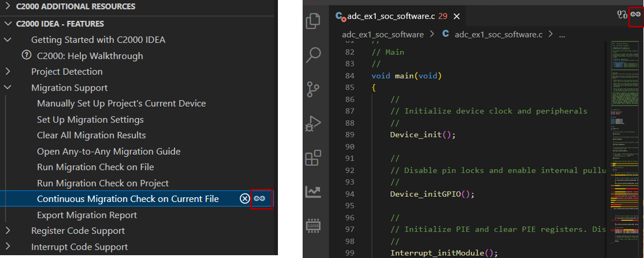Image resolution: width=644 pixels, height=258 pixels.
Task: Open the Explorer icon in activity bar
Action: (313, 22)
